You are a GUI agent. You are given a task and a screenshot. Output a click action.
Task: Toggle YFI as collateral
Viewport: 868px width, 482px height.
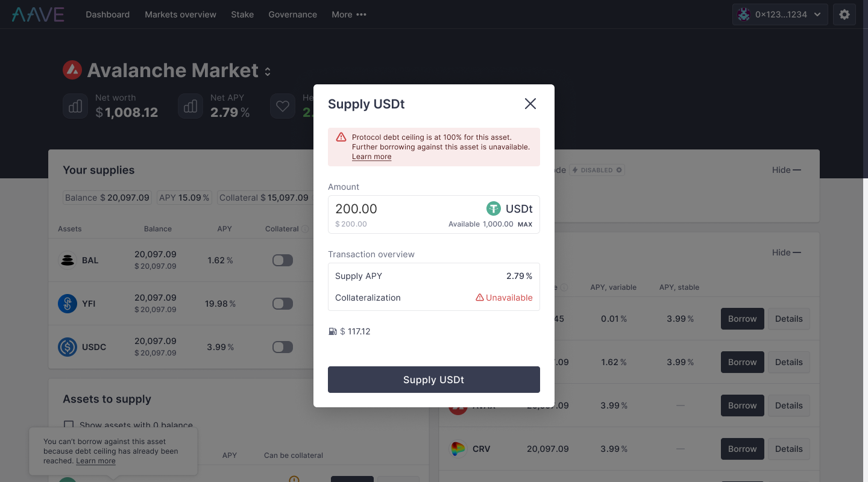coord(282,304)
